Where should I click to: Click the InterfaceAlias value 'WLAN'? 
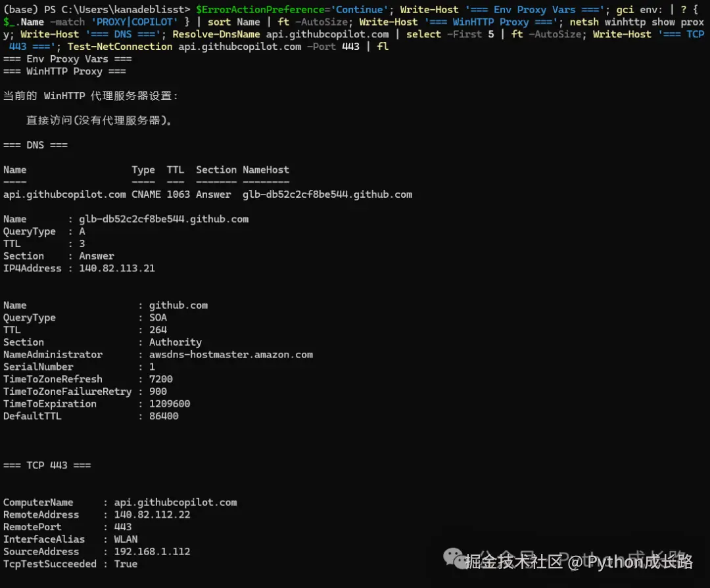pos(126,539)
